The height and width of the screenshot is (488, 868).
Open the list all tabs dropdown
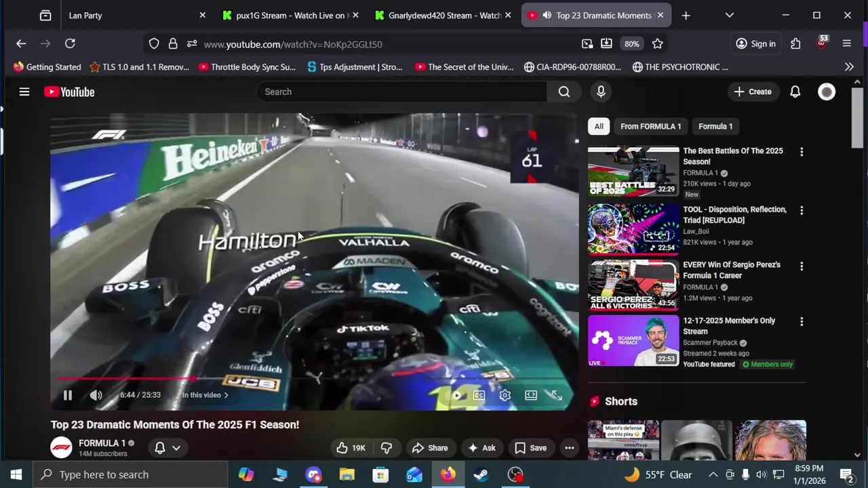pyautogui.click(x=730, y=15)
